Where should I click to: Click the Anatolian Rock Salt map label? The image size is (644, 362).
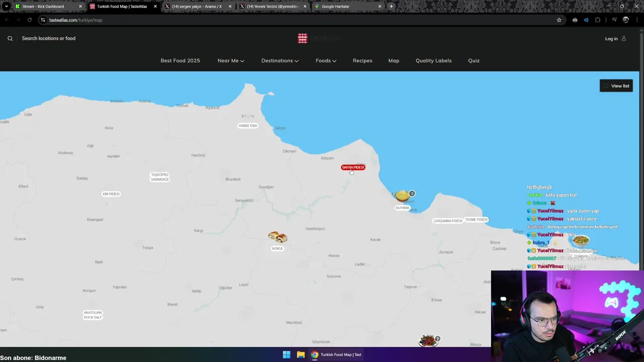click(93, 315)
